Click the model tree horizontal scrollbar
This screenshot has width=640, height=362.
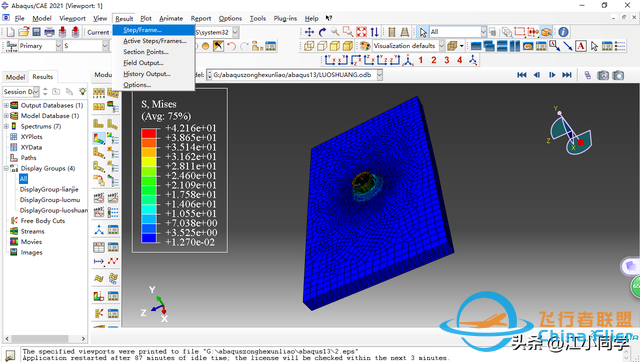(x=45, y=338)
